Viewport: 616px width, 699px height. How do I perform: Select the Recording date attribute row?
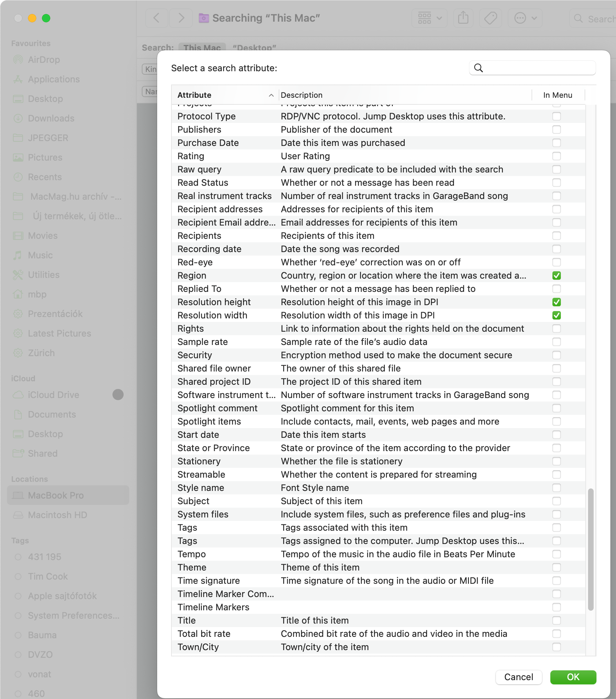click(378, 249)
